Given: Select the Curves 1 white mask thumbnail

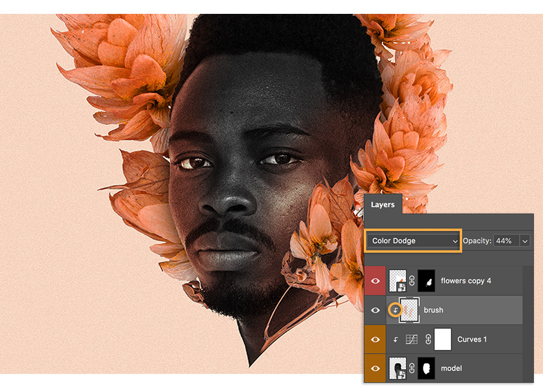Looking at the screenshot, I should point(443,340).
